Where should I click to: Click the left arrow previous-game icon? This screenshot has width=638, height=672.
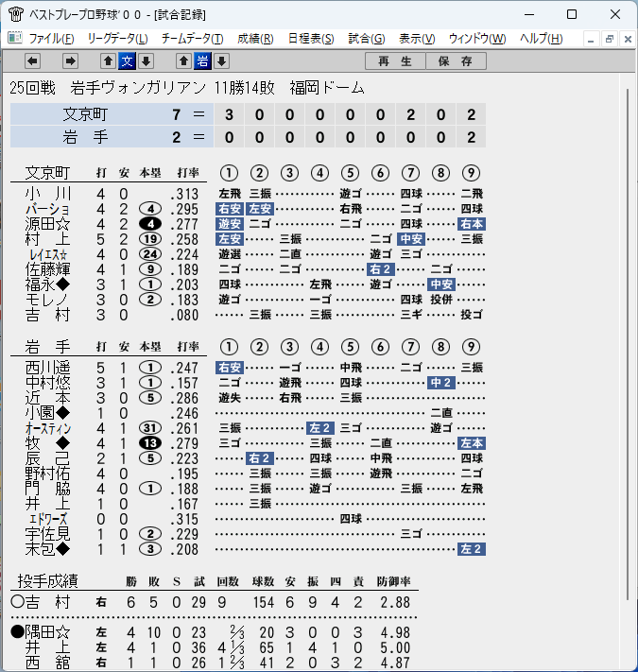(x=32, y=61)
